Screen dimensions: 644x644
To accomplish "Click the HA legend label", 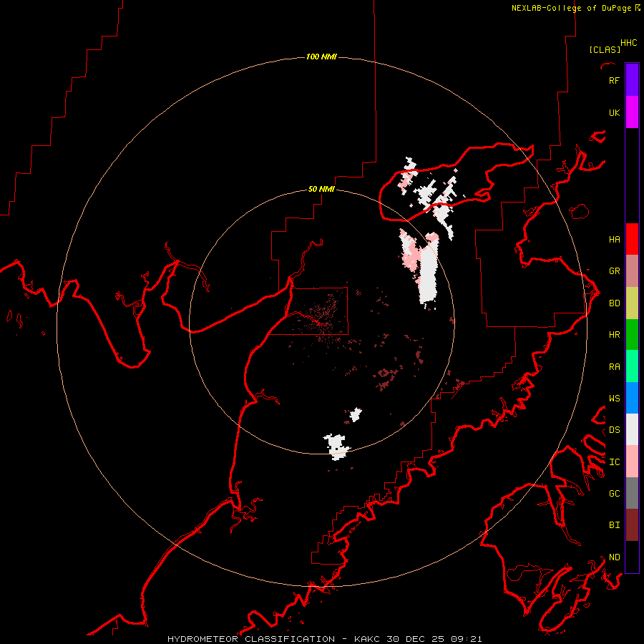I will (x=614, y=239).
